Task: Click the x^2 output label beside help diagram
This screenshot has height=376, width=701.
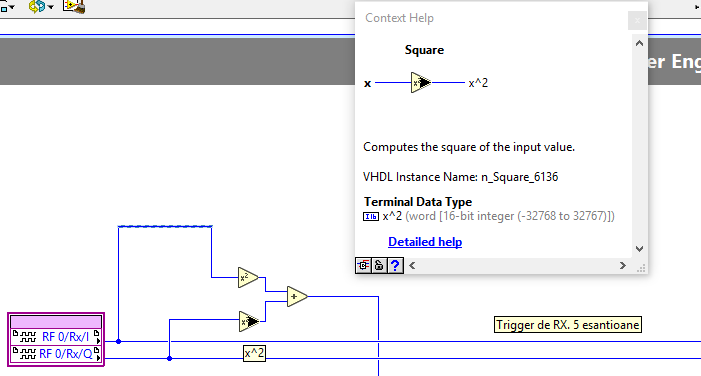Action: pyautogui.click(x=478, y=83)
